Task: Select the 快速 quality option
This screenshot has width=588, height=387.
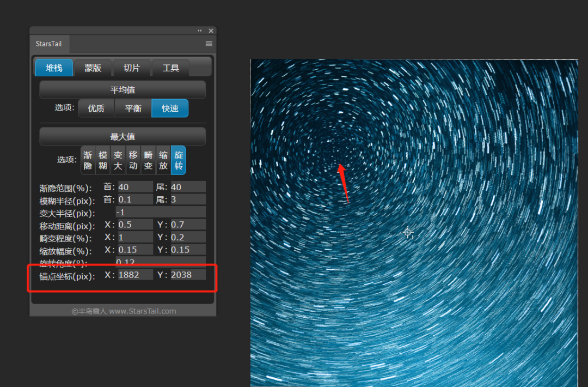Action: pyautogui.click(x=170, y=108)
